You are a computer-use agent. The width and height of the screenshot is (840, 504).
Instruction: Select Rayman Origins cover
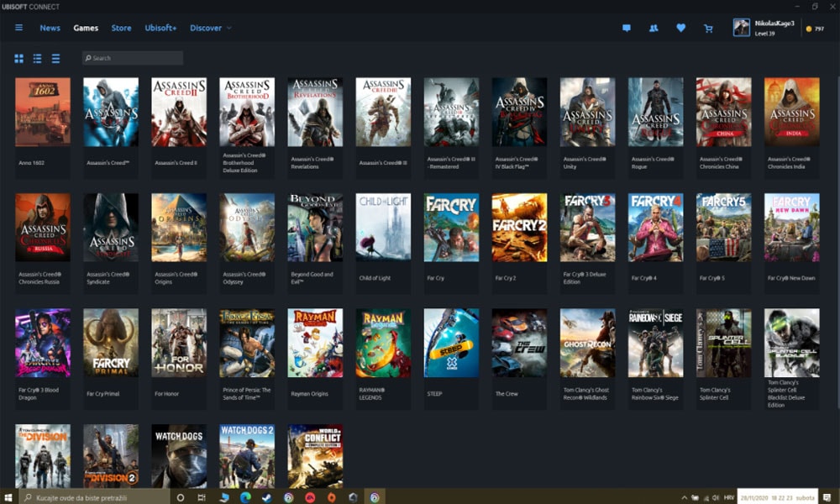click(315, 343)
